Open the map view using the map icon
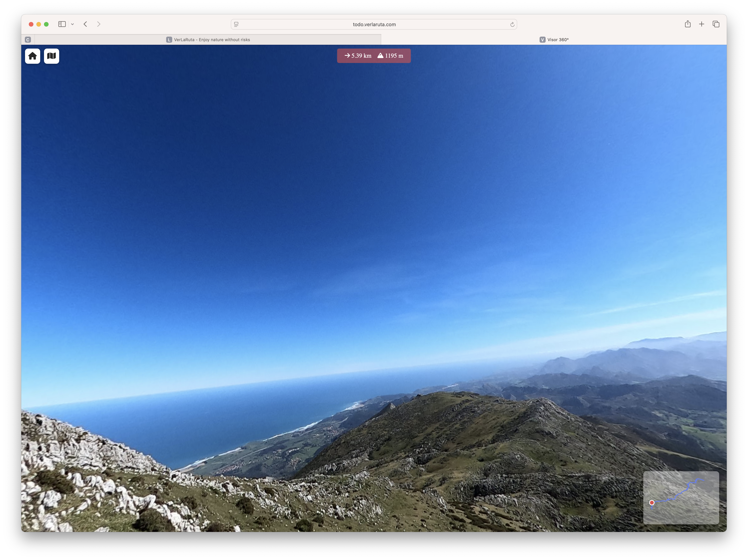The width and height of the screenshot is (748, 560). pyautogui.click(x=51, y=56)
